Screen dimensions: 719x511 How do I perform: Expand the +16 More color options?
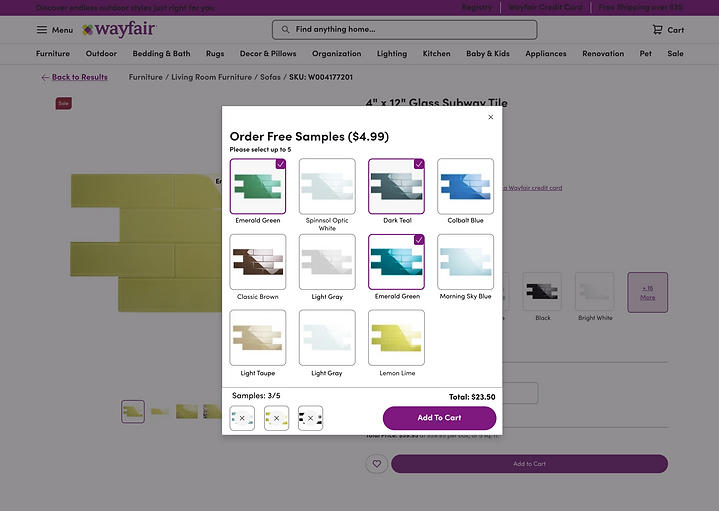coord(647,293)
